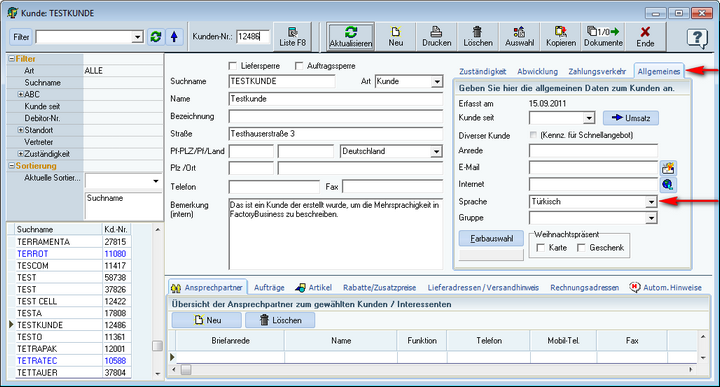Open the Aktuelle Sortierung dropdown
Screen dimensions: 720x387
pyautogui.click(x=156, y=181)
